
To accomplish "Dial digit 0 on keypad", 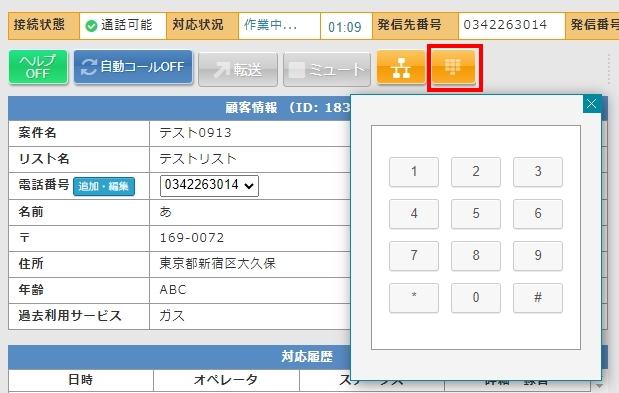I will point(476,298).
